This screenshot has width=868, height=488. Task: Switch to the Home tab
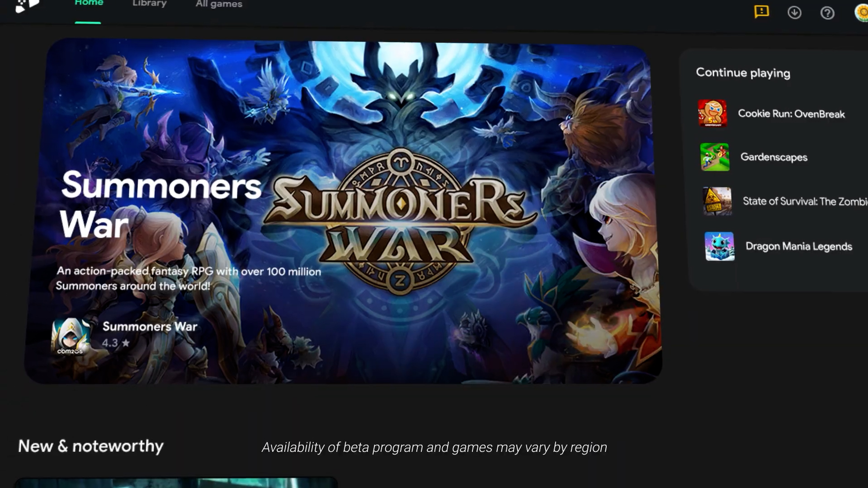click(89, 4)
